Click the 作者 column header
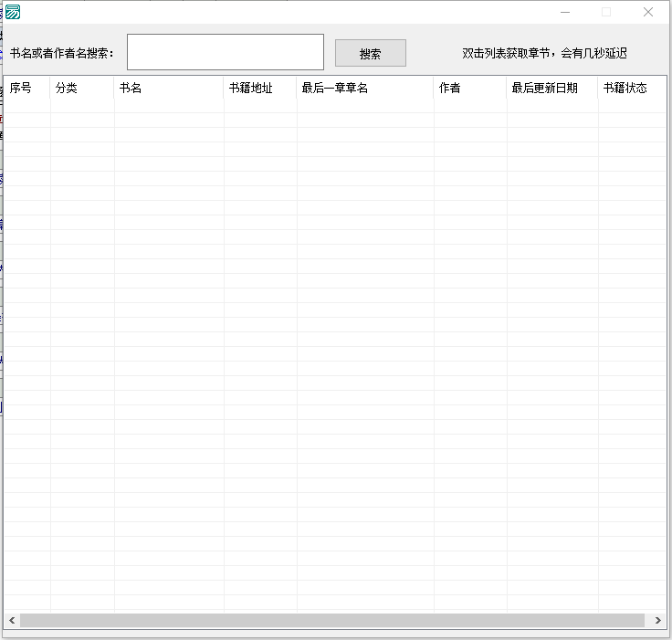 coord(470,88)
